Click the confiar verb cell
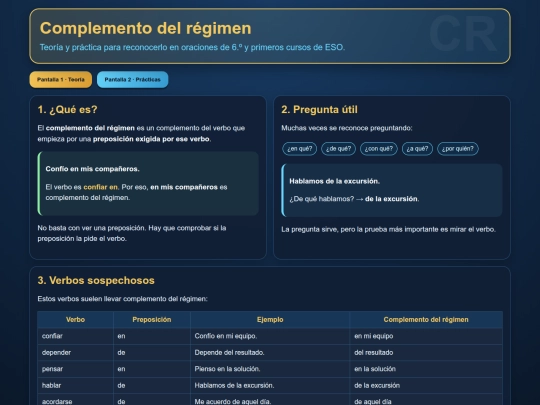 pos(75,336)
